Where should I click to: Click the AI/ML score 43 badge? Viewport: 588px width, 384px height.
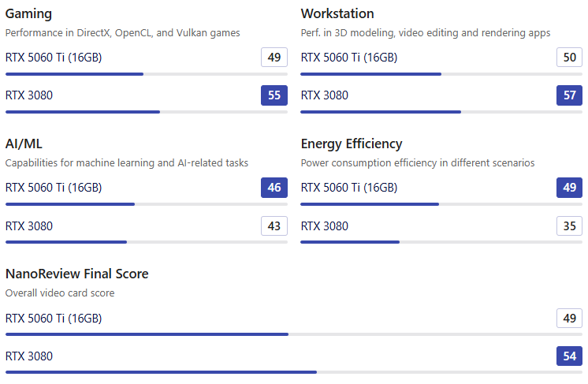click(274, 226)
